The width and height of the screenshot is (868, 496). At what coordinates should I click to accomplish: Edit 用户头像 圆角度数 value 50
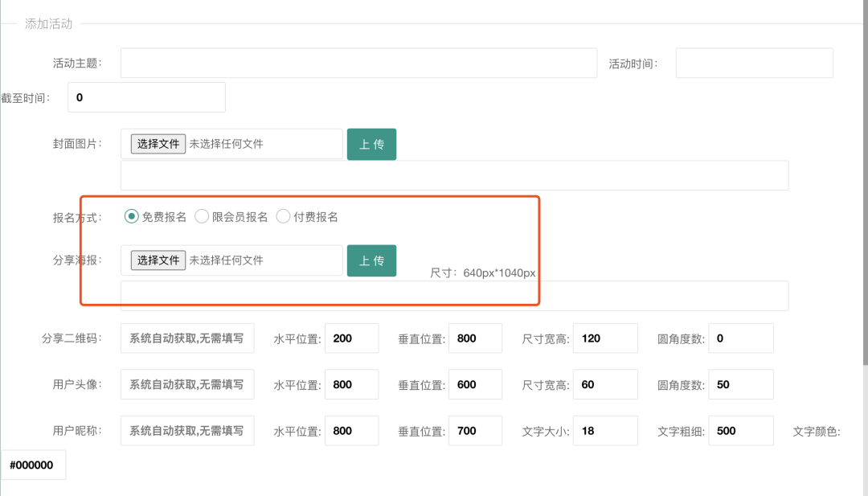coord(740,385)
